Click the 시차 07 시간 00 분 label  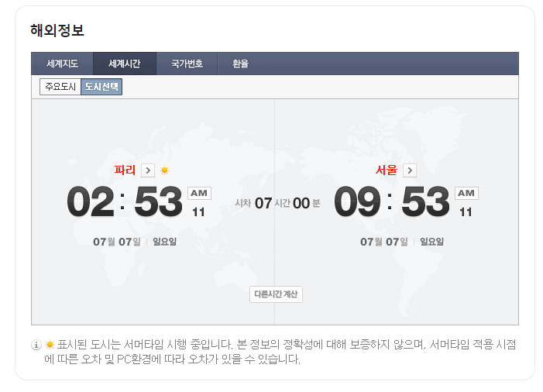(278, 203)
